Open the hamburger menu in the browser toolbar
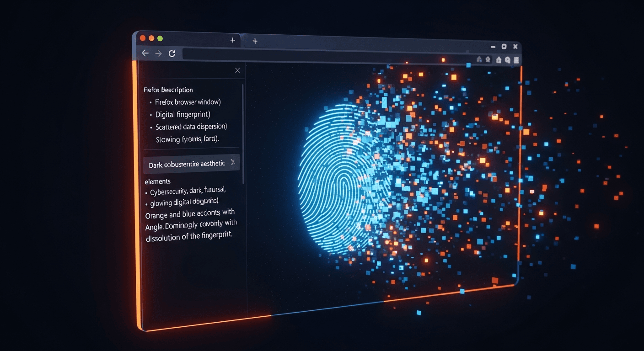This screenshot has width=644, height=351. click(516, 60)
